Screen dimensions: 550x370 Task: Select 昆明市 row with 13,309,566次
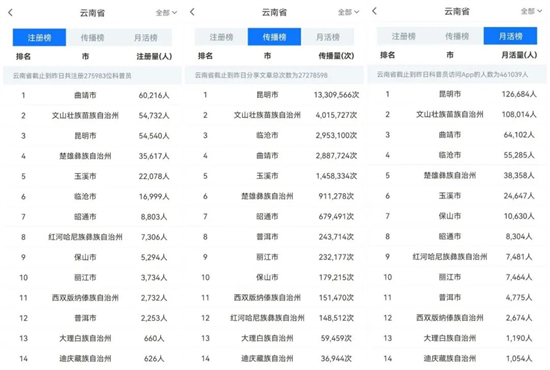point(274,95)
